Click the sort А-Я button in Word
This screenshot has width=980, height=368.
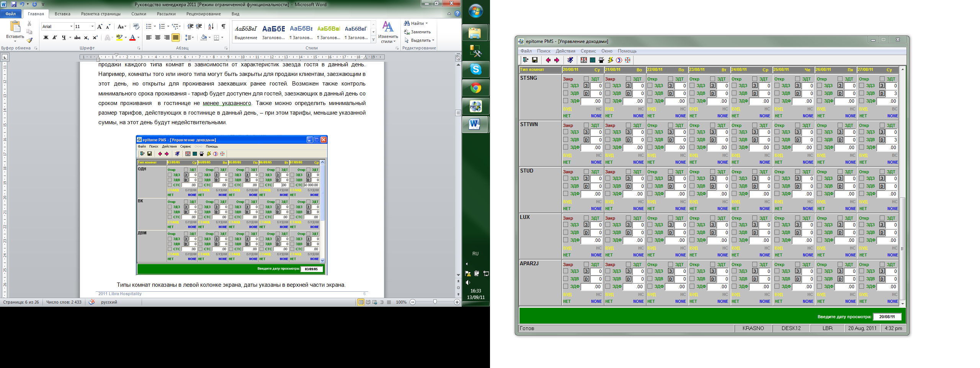tap(211, 26)
